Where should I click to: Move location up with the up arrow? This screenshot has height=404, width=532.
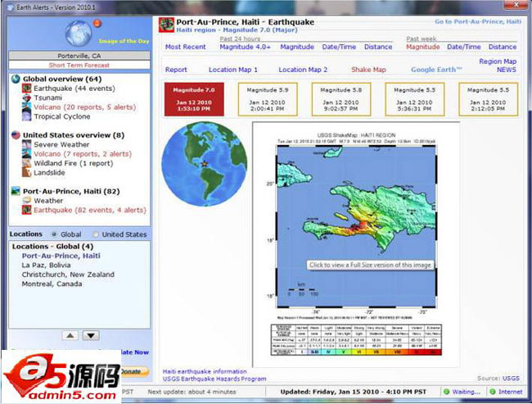(70, 336)
